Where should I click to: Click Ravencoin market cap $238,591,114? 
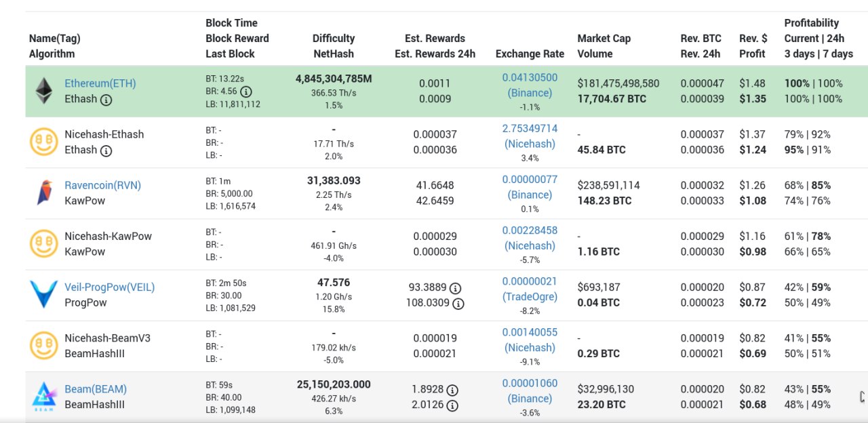click(608, 185)
